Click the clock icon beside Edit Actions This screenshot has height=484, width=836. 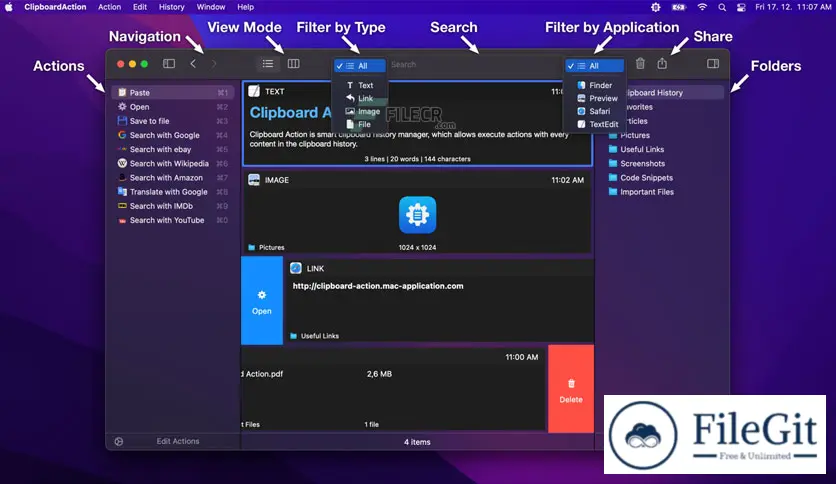click(119, 441)
